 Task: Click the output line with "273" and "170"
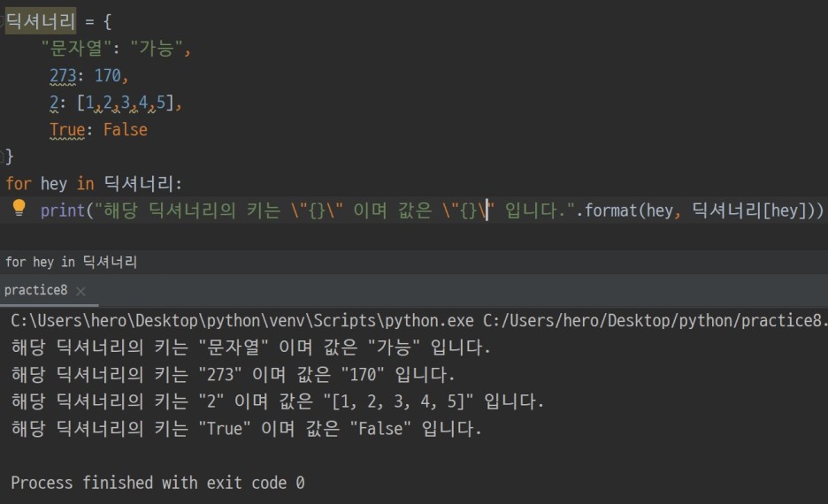pyautogui.click(x=233, y=375)
